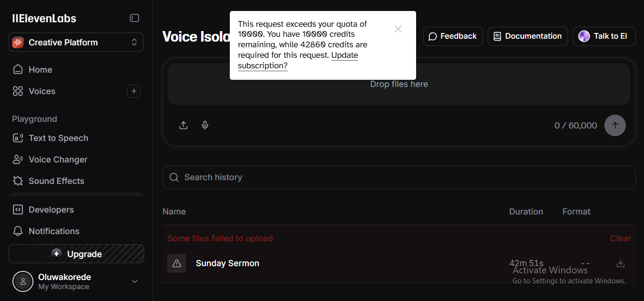This screenshot has width=644, height=301.
Task: Click the Search history field
Action: 399,177
